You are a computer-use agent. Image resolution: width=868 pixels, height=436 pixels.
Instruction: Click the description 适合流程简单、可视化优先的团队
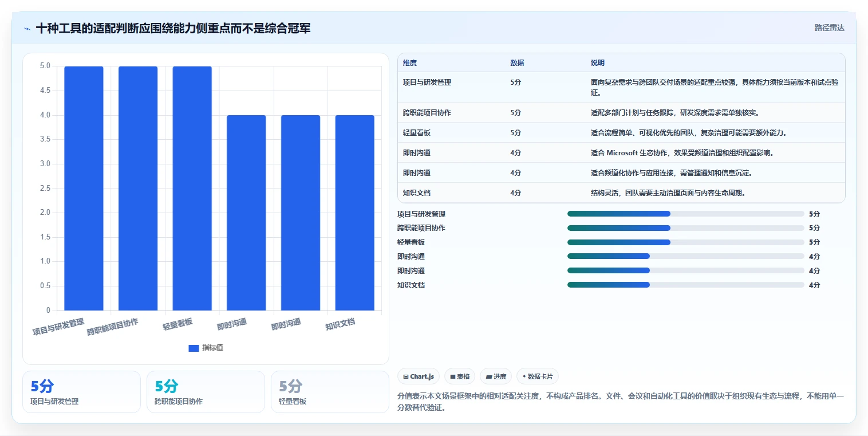tap(689, 133)
